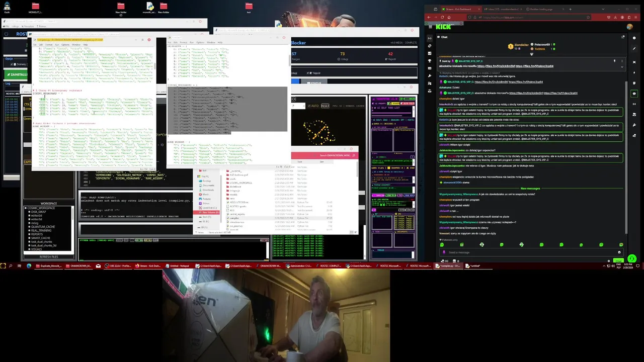Pick first green emote in chat emote row

click(x=442, y=244)
